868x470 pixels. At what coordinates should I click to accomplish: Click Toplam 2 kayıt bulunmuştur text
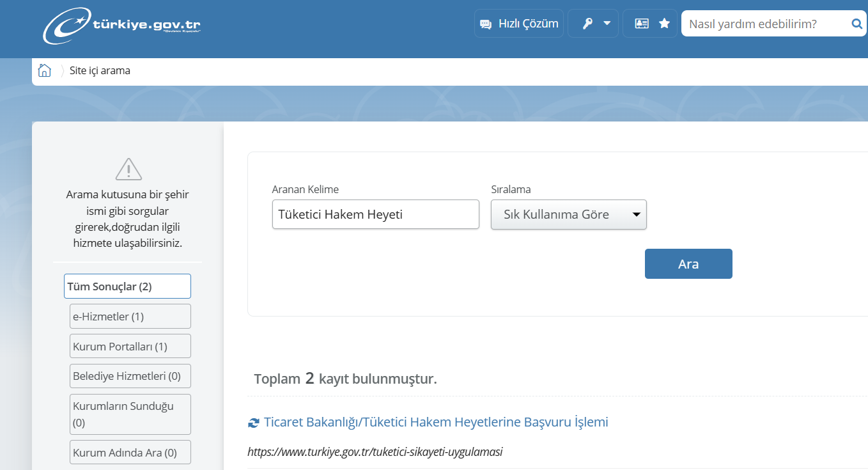[x=345, y=379]
